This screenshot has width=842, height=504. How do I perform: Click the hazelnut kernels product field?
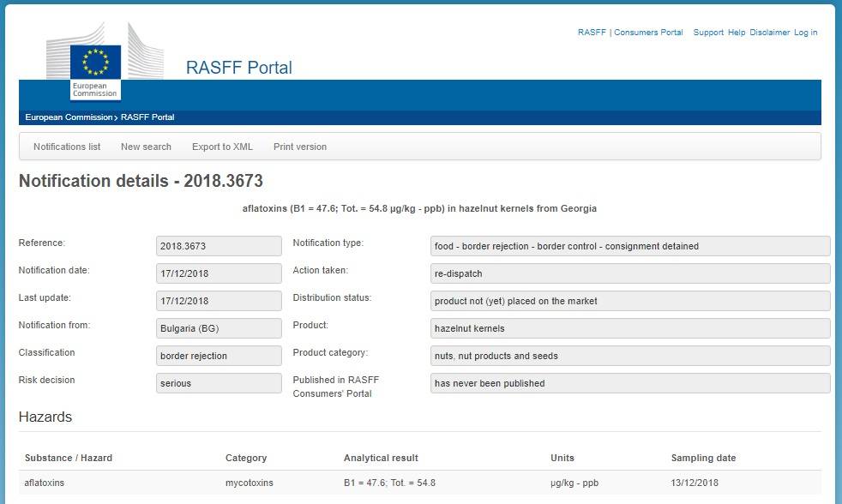click(630, 328)
